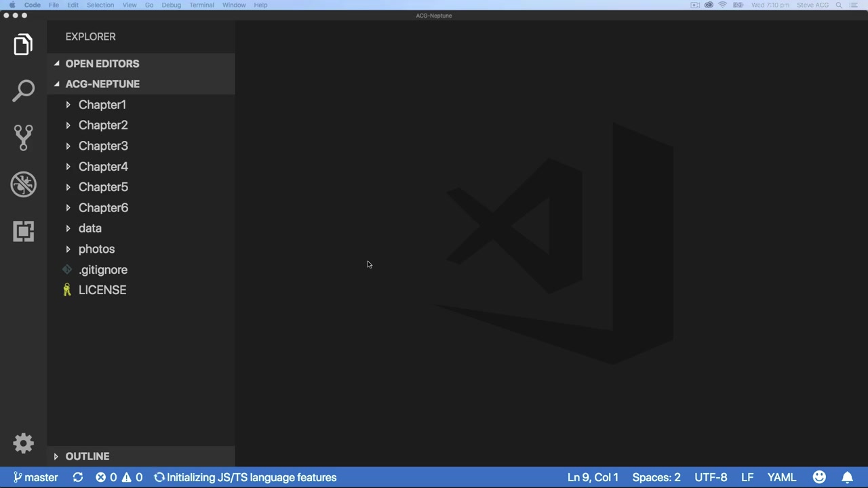Open the Terminal menu
The width and height of the screenshot is (868, 488).
point(202,5)
